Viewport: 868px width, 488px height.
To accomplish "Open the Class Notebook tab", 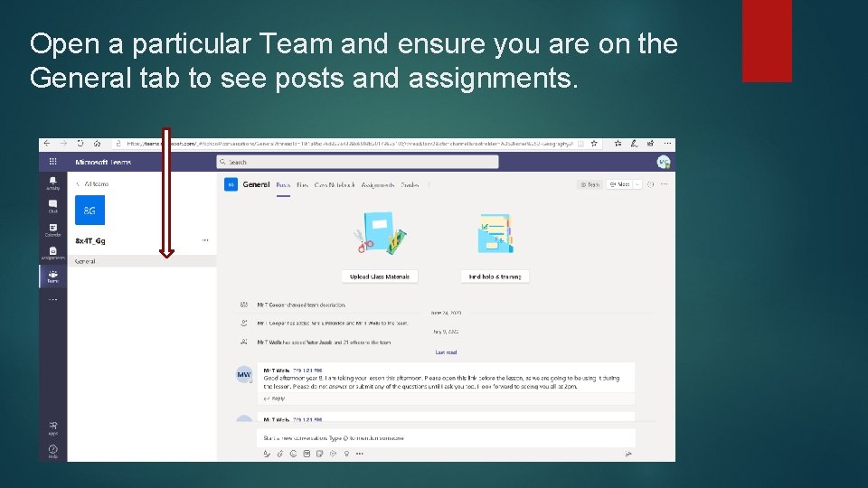I will [335, 185].
